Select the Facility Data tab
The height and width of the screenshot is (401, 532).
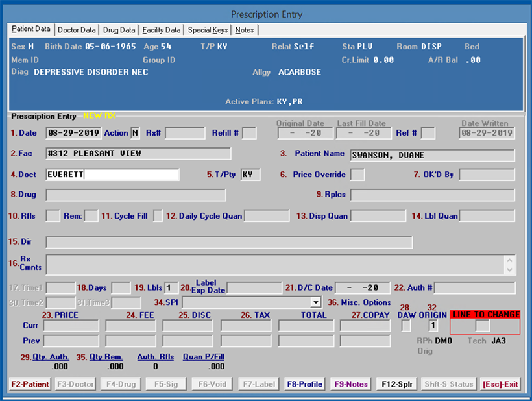[x=162, y=30]
